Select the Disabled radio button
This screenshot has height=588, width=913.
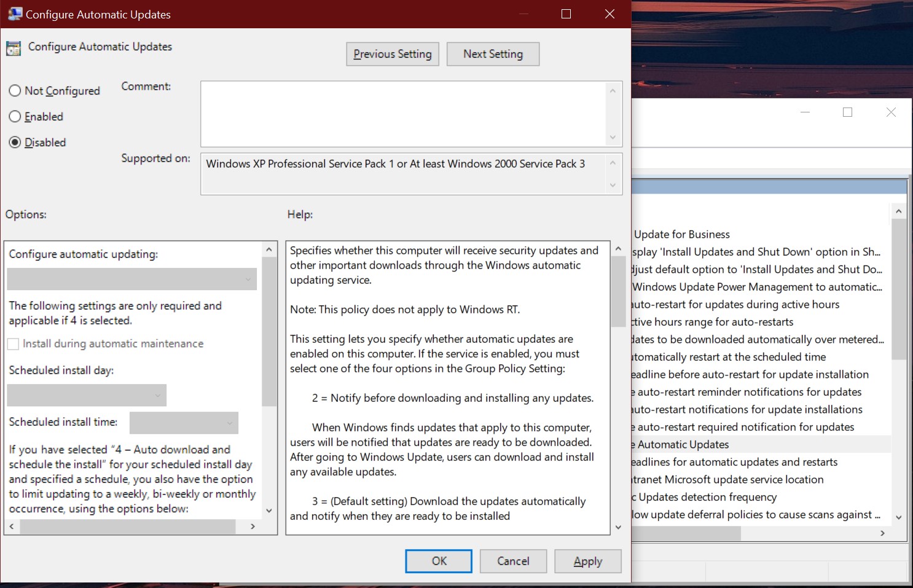(37, 143)
